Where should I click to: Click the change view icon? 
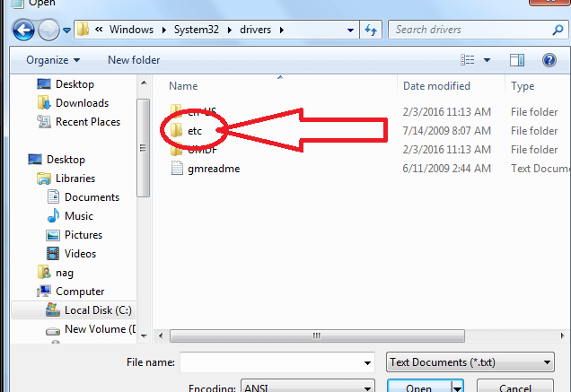tap(467, 60)
